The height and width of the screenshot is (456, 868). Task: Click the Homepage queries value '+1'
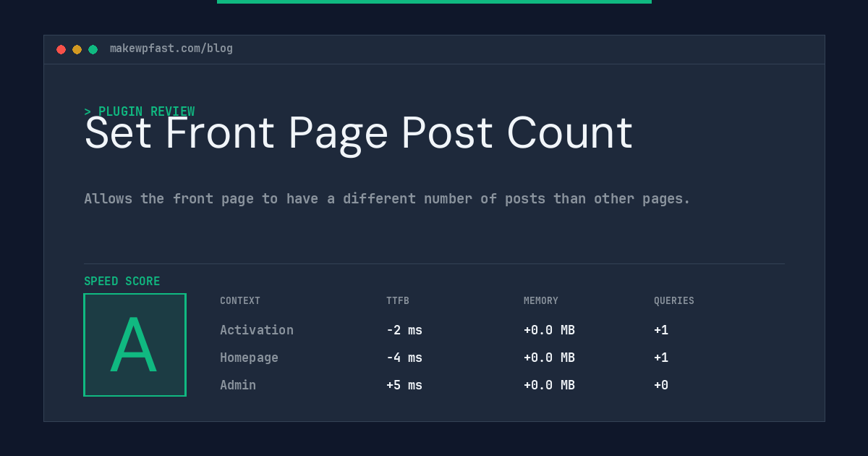point(661,358)
